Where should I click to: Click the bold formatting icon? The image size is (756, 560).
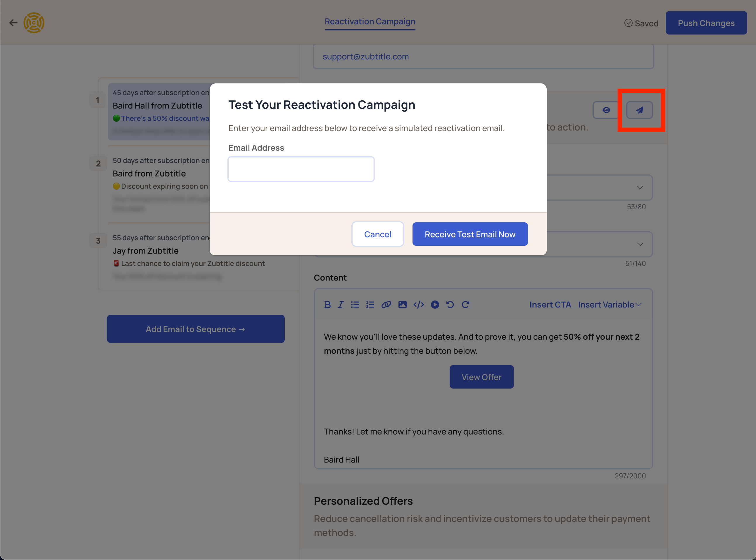[x=327, y=304]
